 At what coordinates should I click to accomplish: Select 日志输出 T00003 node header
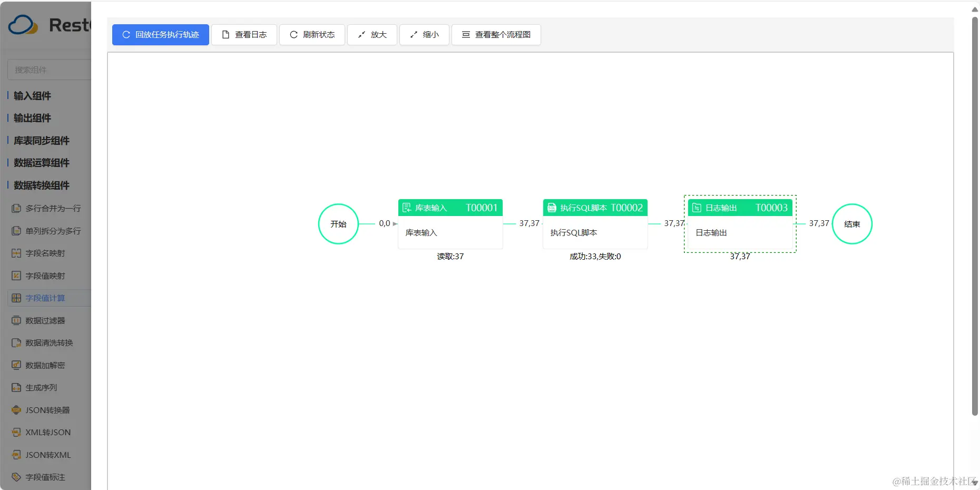click(x=740, y=208)
